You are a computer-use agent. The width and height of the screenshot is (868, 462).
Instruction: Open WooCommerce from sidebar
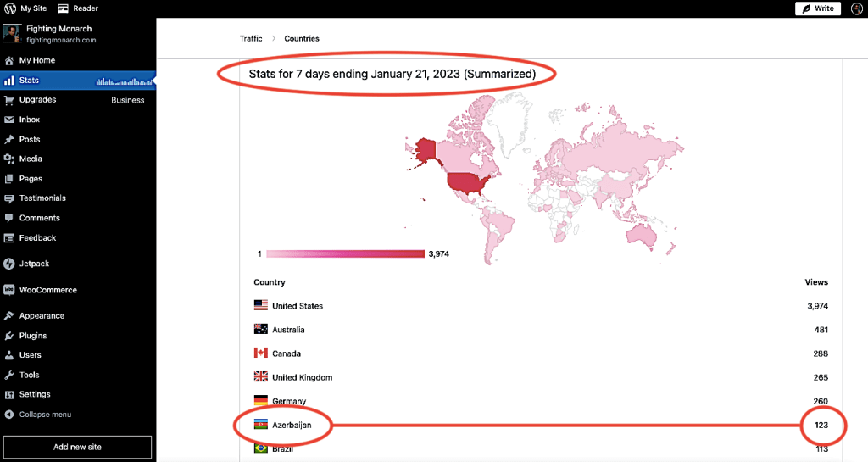[x=47, y=290]
